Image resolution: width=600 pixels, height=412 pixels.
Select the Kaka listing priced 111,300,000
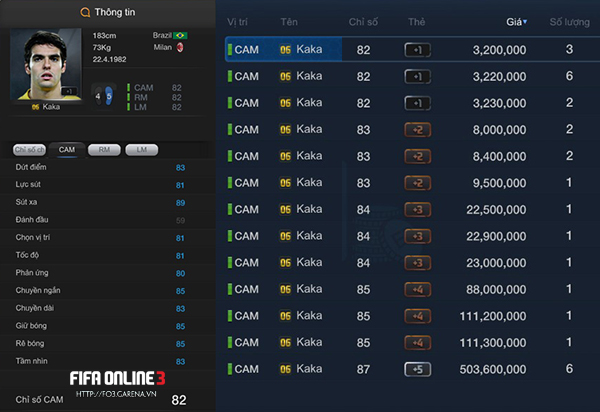(x=410, y=342)
